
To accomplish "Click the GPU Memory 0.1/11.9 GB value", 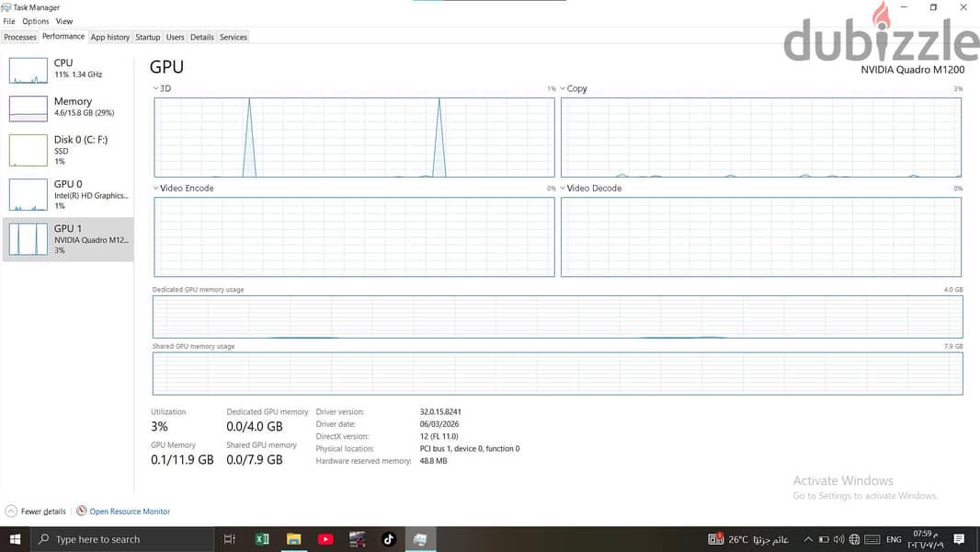I will click(182, 459).
